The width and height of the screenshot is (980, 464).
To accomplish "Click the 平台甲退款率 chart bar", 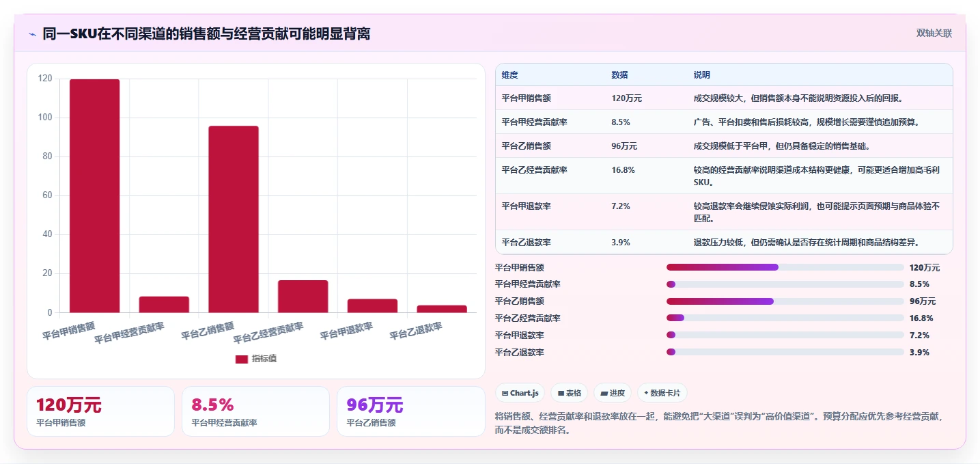I will [372, 306].
